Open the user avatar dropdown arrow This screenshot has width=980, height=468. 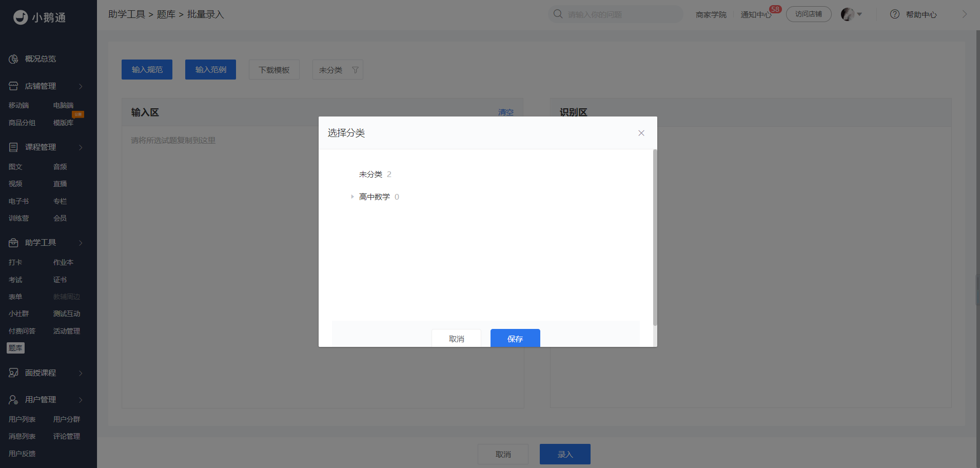tap(859, 14)
